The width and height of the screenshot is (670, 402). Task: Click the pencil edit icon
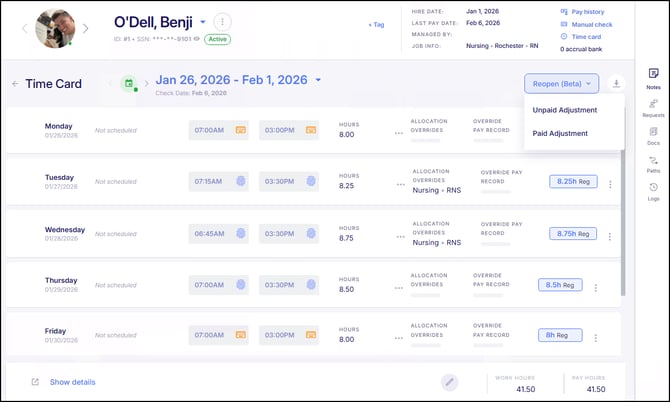point(450,381)
